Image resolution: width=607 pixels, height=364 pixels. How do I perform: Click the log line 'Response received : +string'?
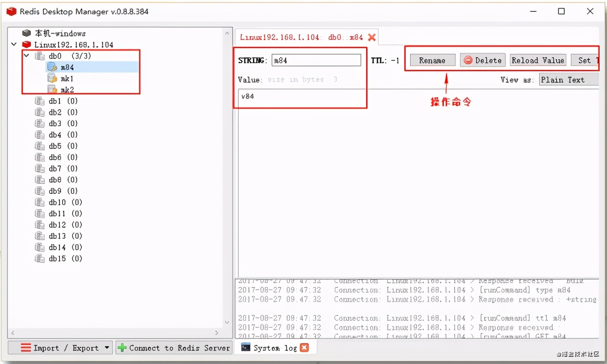tap(417, 300)
